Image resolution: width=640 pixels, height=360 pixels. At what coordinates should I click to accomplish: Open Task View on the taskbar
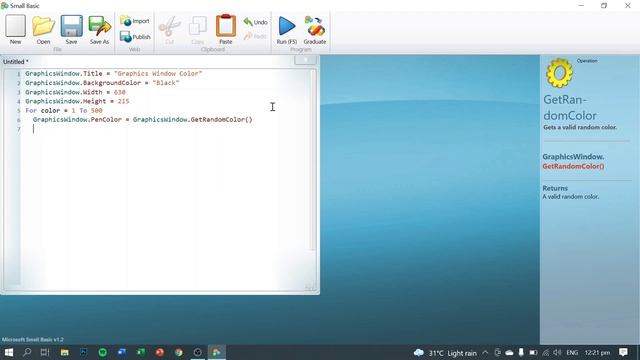(45, 352)
